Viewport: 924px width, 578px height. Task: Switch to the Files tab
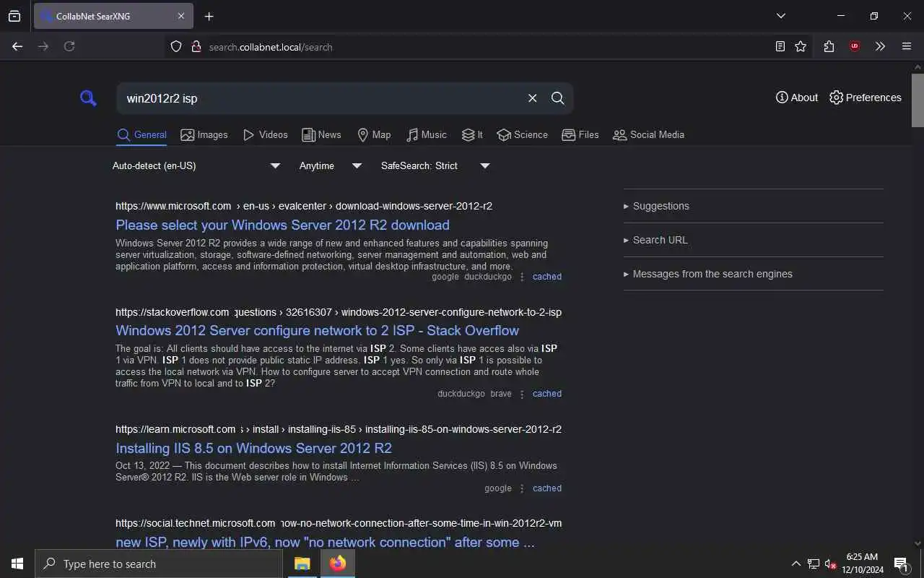[580, 134]
